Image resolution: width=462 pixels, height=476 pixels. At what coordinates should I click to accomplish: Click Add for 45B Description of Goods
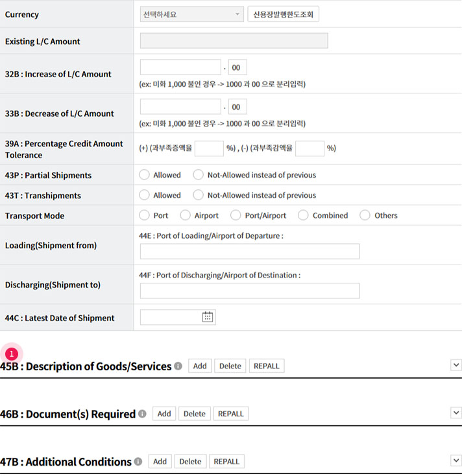200,366
